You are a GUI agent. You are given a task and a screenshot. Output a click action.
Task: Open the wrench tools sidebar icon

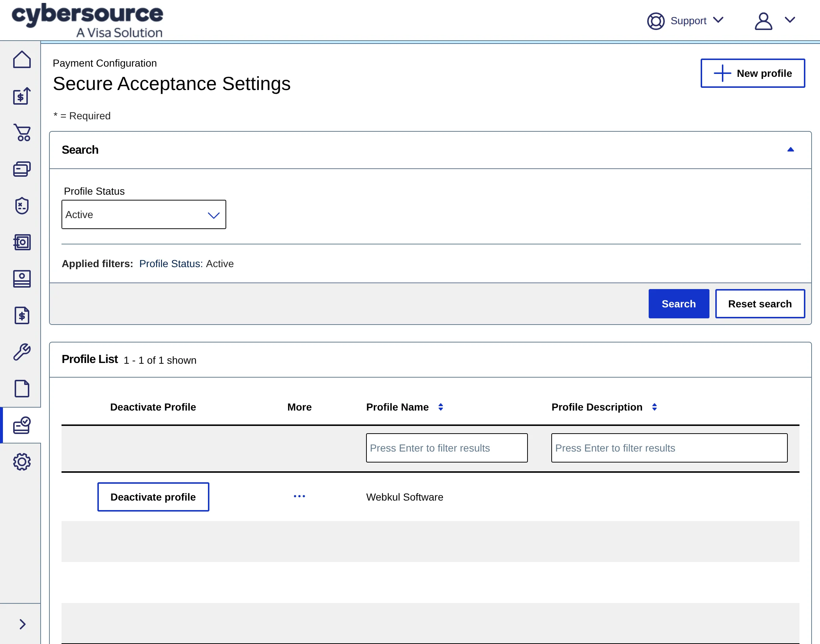[x=22, y=352]
